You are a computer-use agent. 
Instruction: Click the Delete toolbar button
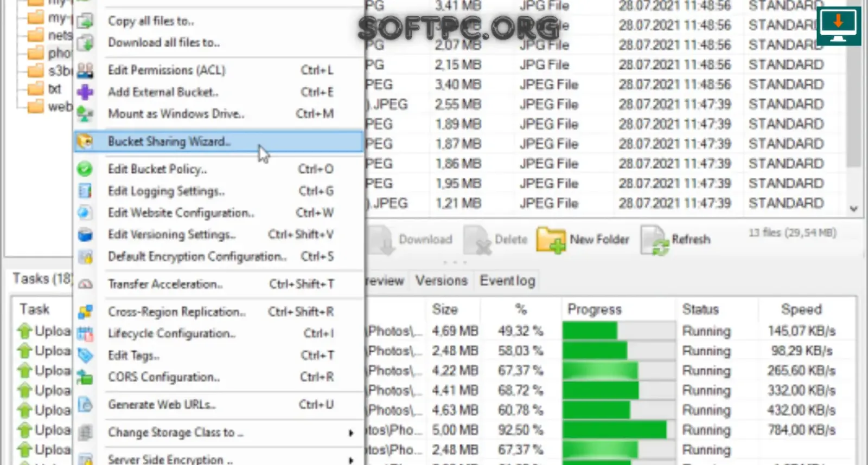[x=495, y=240]
